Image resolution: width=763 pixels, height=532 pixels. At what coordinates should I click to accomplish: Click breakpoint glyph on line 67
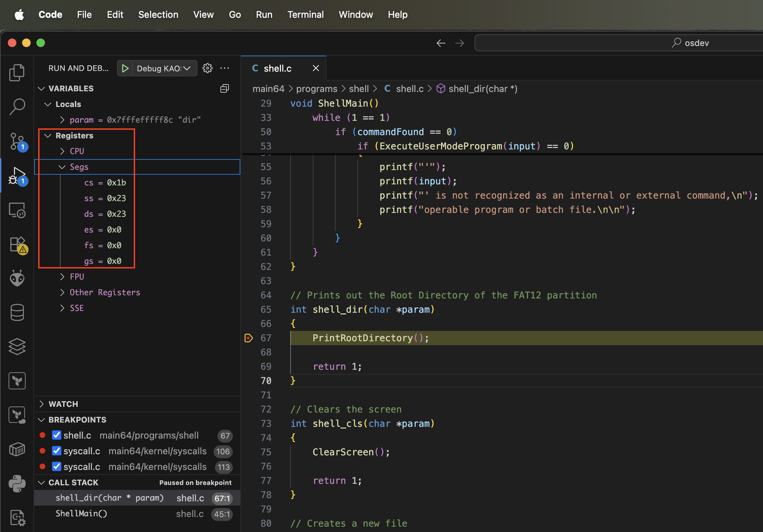(249, 338)
